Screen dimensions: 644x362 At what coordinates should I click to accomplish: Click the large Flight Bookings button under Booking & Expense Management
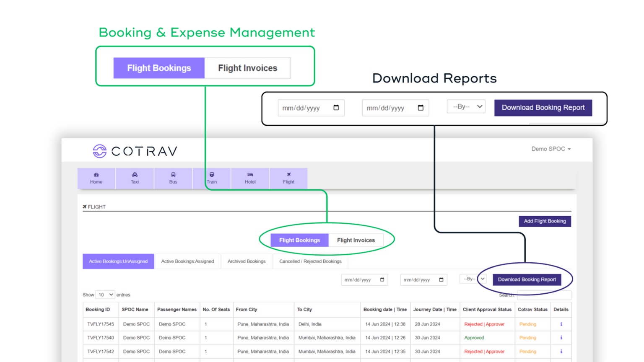coord(159,68)
